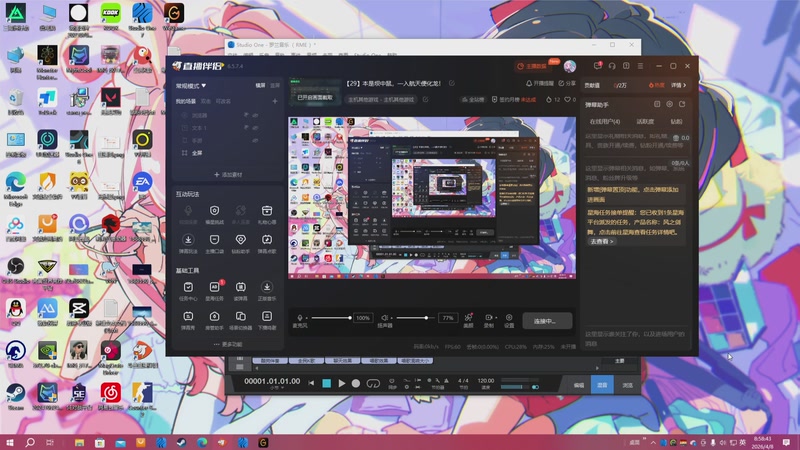Open Studio One 混音 tab

pos(602,385)
